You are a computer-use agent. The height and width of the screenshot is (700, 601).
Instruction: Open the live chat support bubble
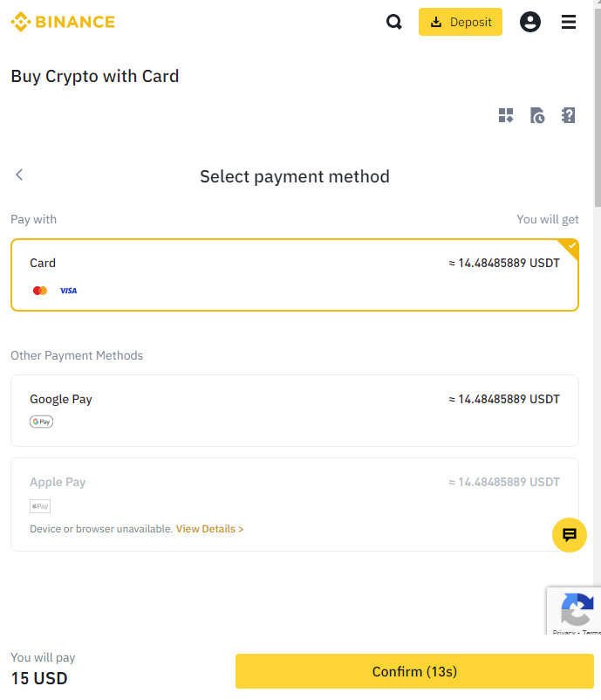click(x=570, y=535)
